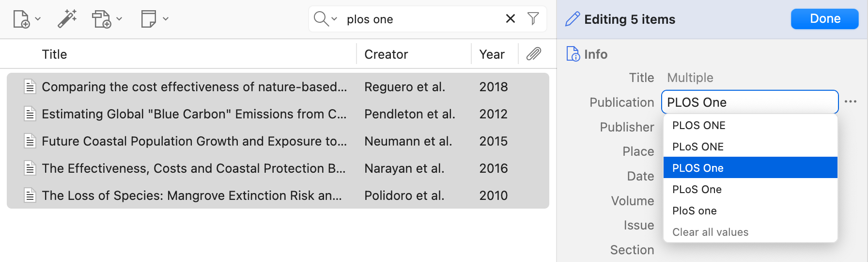
Task: Open the search mode dropdown arrow
Action: [334, 19]
